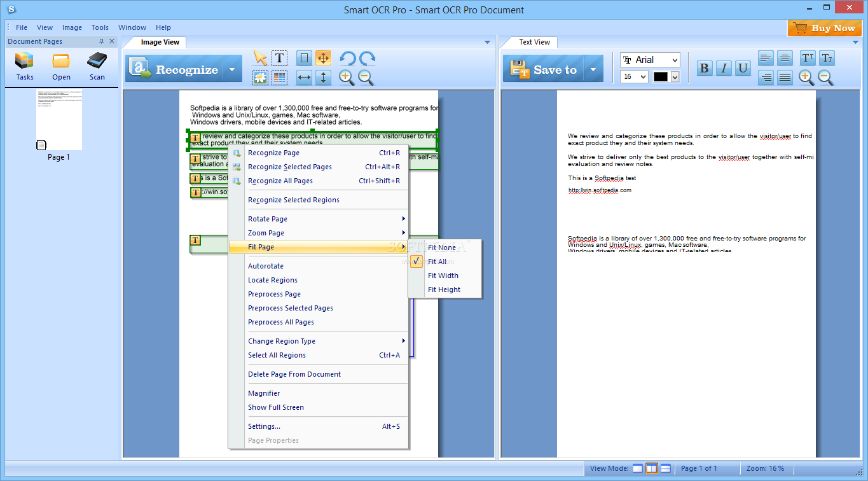This screenshot has width=868, height=481.
Task: Select the checked Fit All option
Action: pos(445,261)
